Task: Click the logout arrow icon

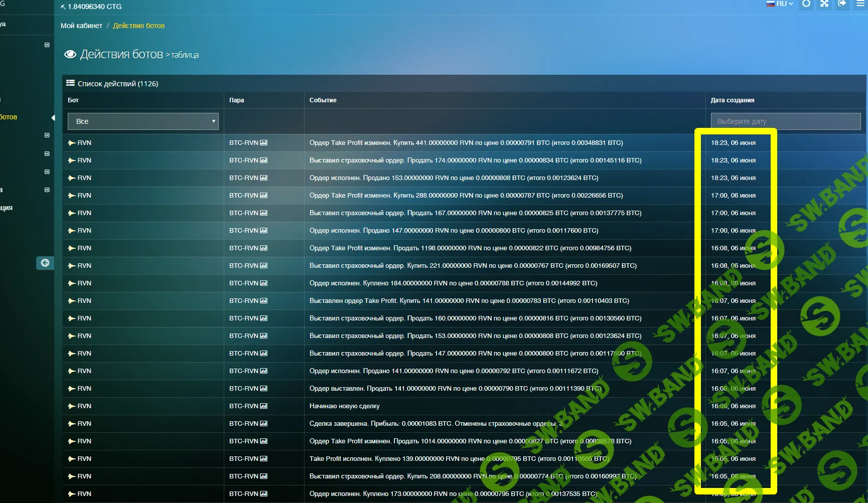Action: (x=842, y=4)
